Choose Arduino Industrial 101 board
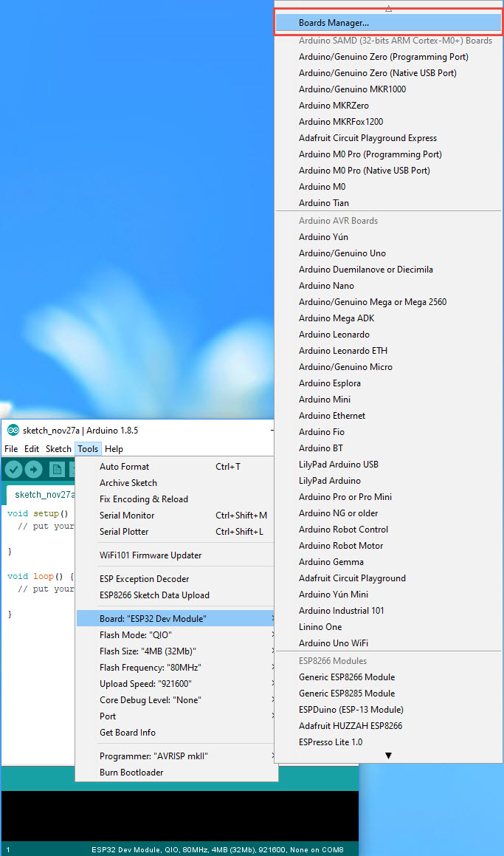504x856 pixels. (388, 610)
